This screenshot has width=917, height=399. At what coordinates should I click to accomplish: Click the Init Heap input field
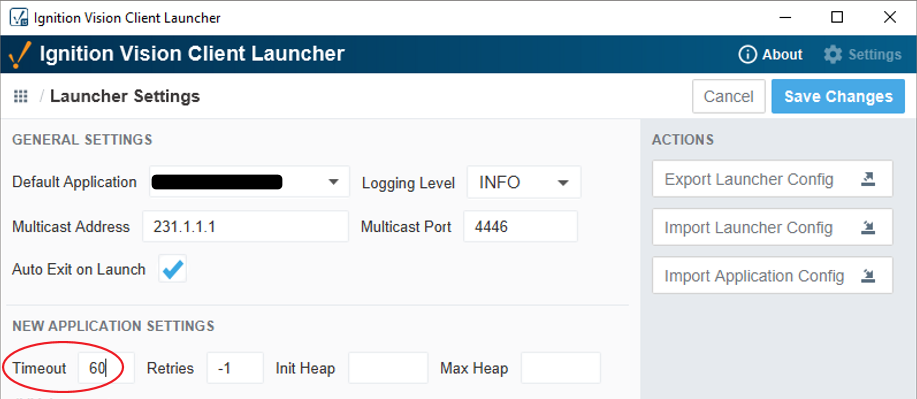tap(388, 368)
